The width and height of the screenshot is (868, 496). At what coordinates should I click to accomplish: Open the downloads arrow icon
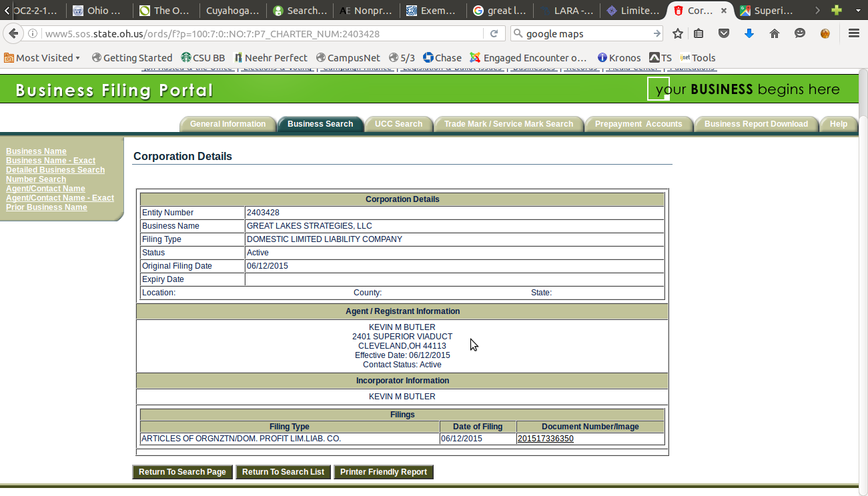[x=749, y=34]
